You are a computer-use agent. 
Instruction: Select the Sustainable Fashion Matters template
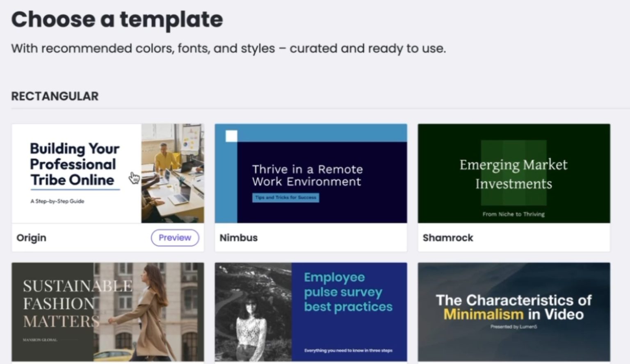108,312
